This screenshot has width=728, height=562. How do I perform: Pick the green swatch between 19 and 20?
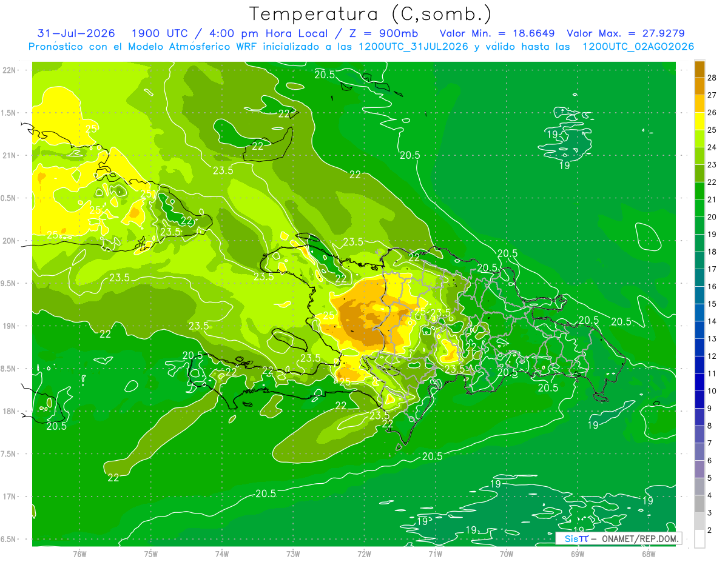click(699, 226)
